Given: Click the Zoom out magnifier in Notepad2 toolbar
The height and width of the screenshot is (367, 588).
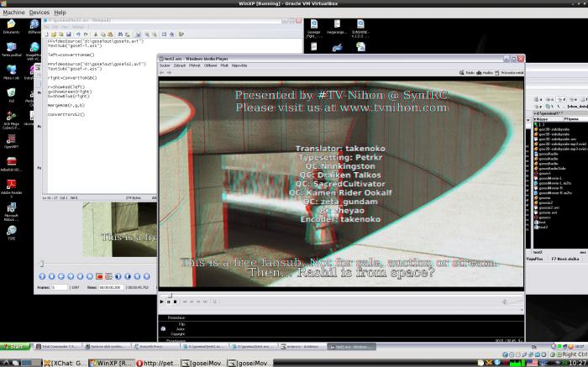Looking at the screenshot, I should (154, 34).
